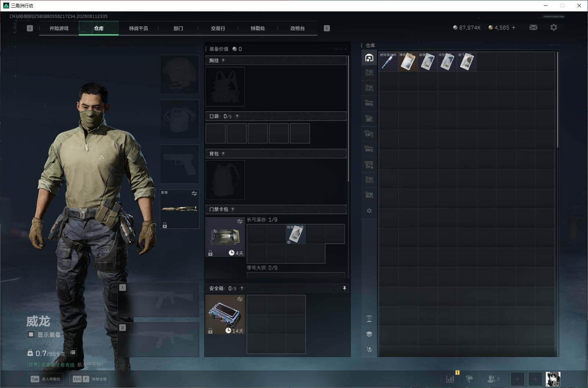Click the plus icon beside 4,565 currency

(513, 28)
